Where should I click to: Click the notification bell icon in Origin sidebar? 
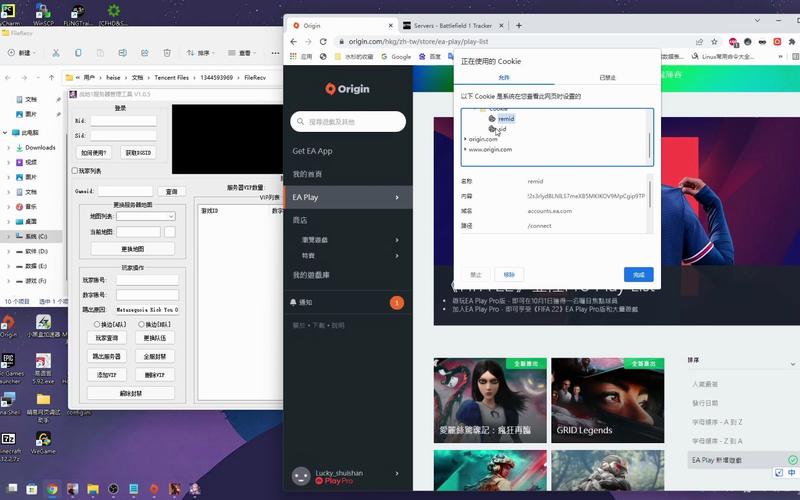pos(293,302)
